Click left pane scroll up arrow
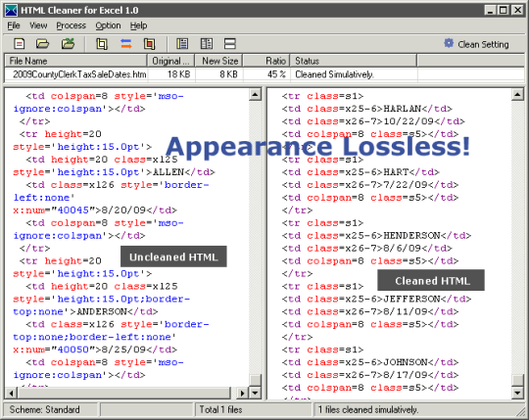 pos(256,94)
